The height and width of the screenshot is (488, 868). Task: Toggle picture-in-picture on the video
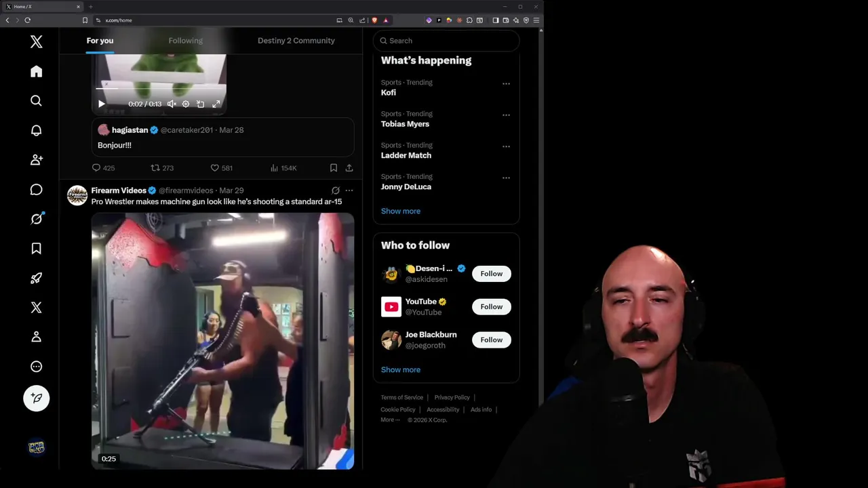point(201,104)
